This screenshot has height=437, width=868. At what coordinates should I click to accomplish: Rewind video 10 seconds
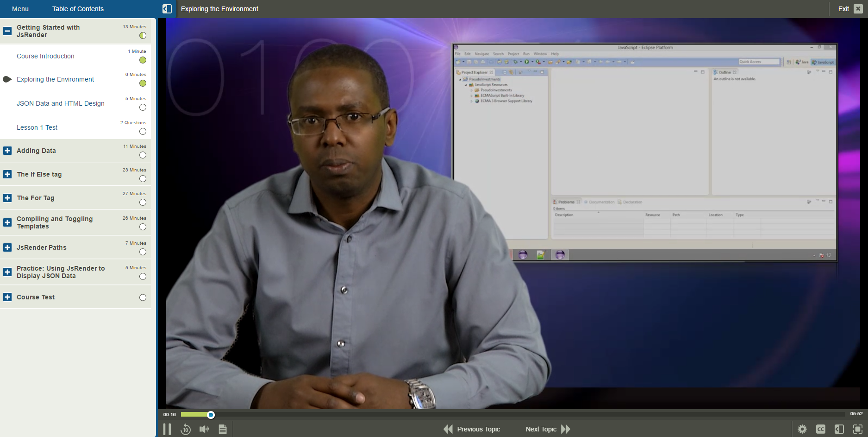pos(186,429)
